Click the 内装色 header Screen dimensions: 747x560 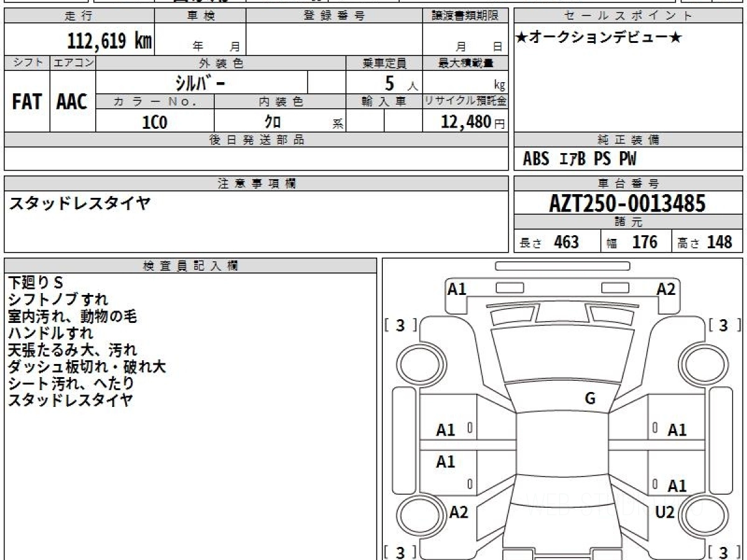(x=280, y=101)
